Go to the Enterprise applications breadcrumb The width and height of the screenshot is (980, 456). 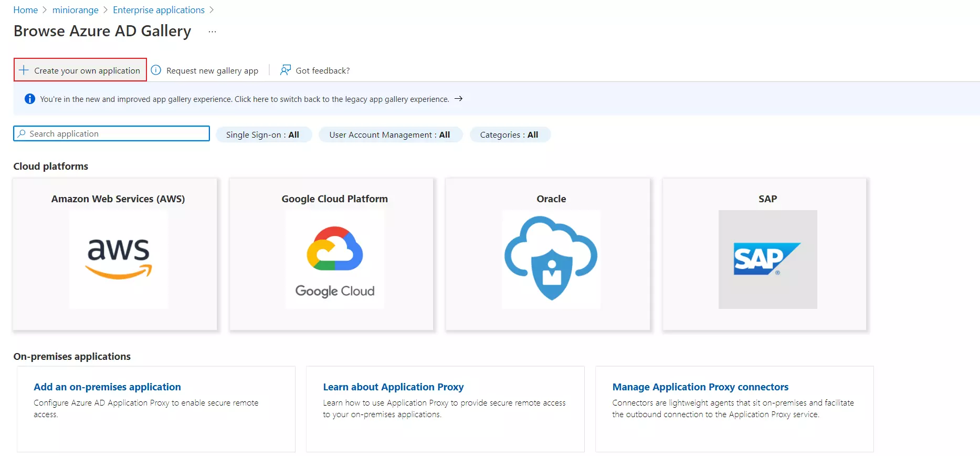[x=159, y=10]
